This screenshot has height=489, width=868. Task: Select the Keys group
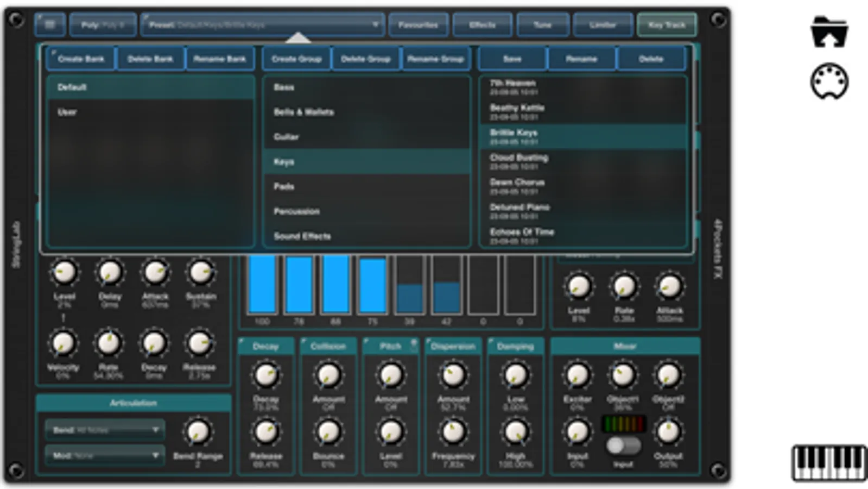coord(366,162)
